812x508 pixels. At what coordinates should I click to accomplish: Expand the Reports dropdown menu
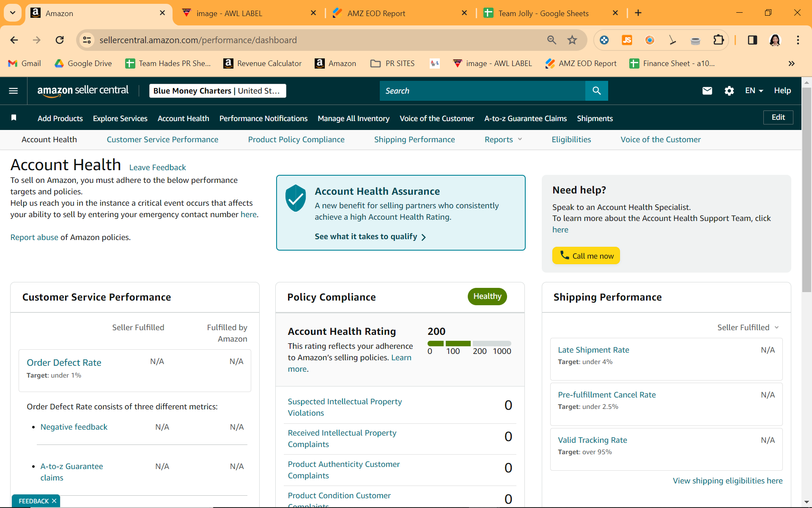click(x=503, y=140)
